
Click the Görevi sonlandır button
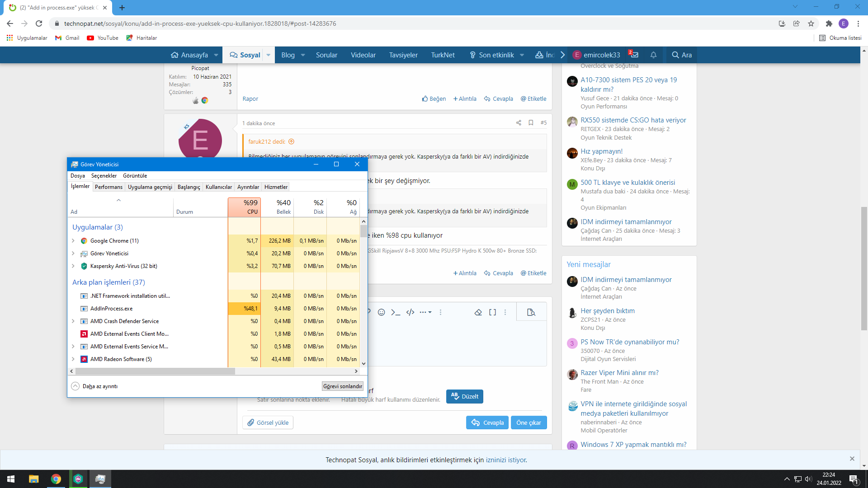click(342, 386)
